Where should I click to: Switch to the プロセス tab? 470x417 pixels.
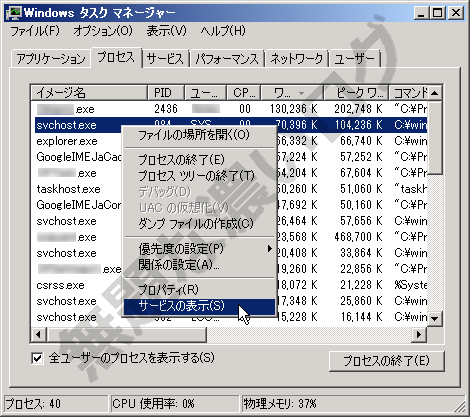coord(116,57)
